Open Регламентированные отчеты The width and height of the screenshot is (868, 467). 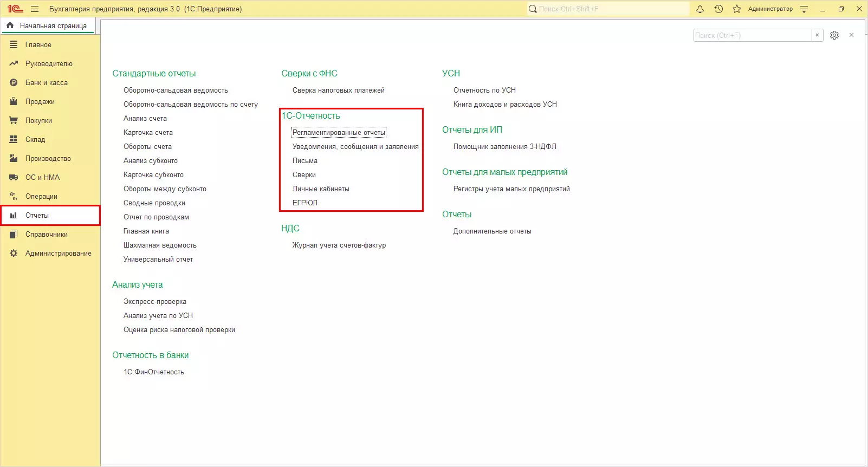coord(339,133)
